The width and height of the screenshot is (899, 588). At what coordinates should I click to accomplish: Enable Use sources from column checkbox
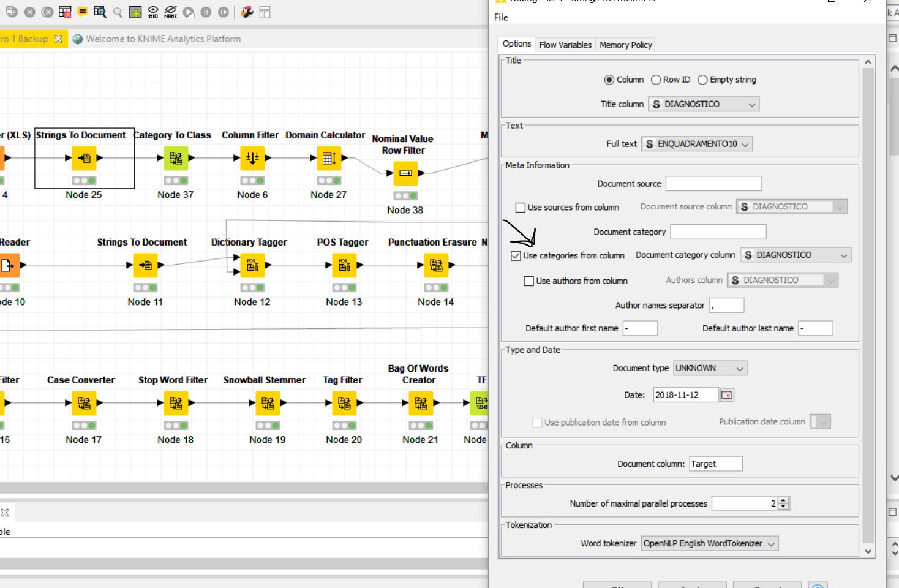pyautogui.click(x=521, y=208)
